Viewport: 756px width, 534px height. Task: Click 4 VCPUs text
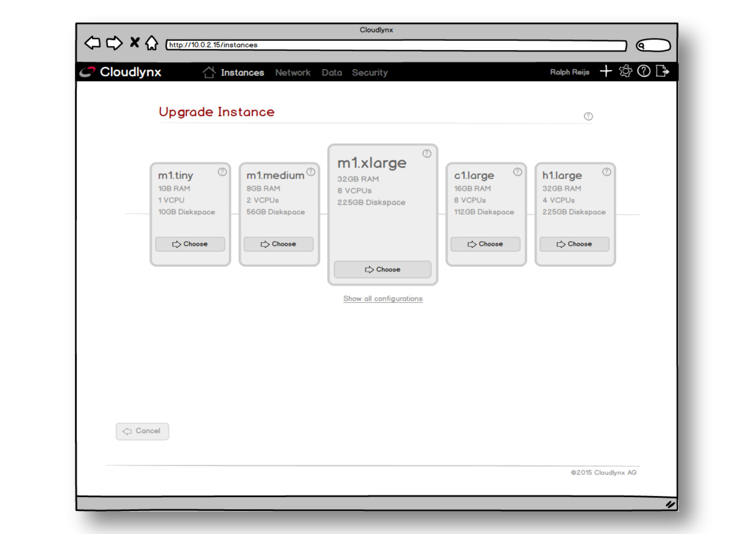coord(559,200)
